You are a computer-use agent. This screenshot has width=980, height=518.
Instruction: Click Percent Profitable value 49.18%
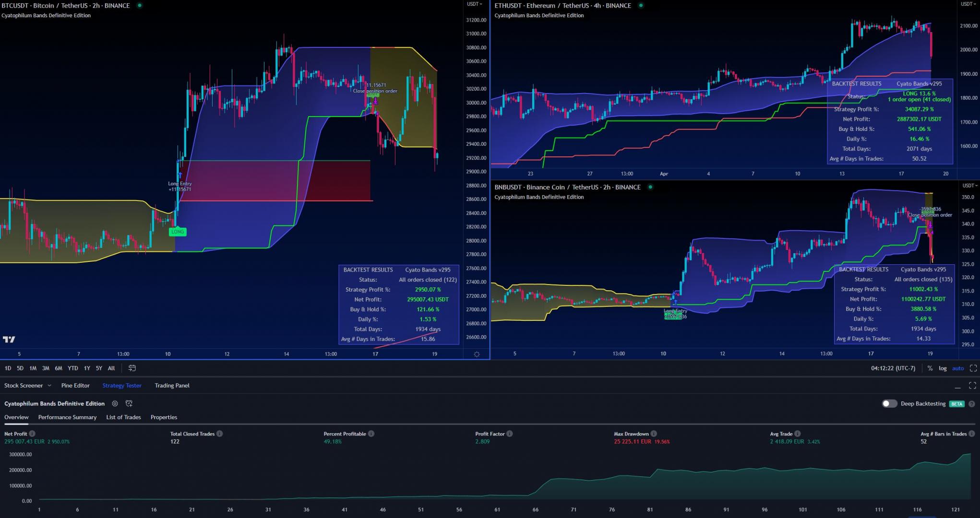tap(333, 441)
